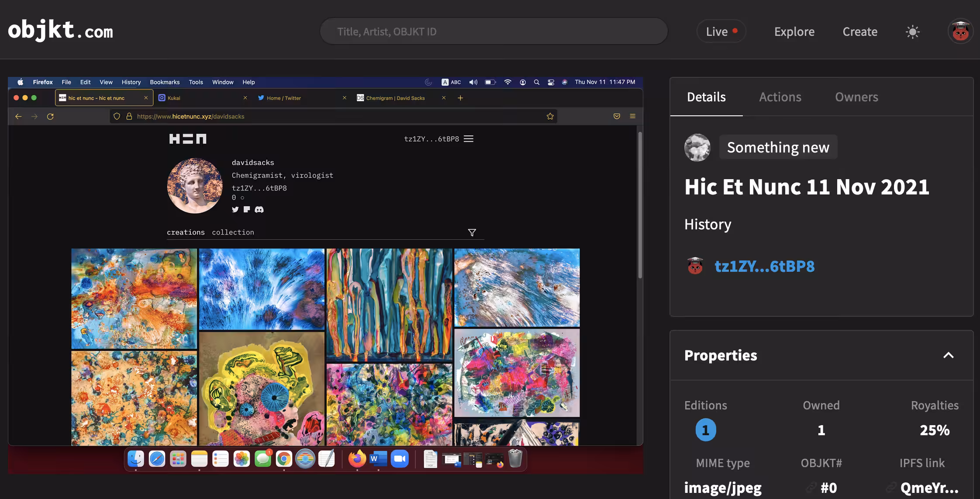This screenshot has width=980, height=499.
Task: Open the user profile avatar in objkt header
Action: (x=960, y=31)
